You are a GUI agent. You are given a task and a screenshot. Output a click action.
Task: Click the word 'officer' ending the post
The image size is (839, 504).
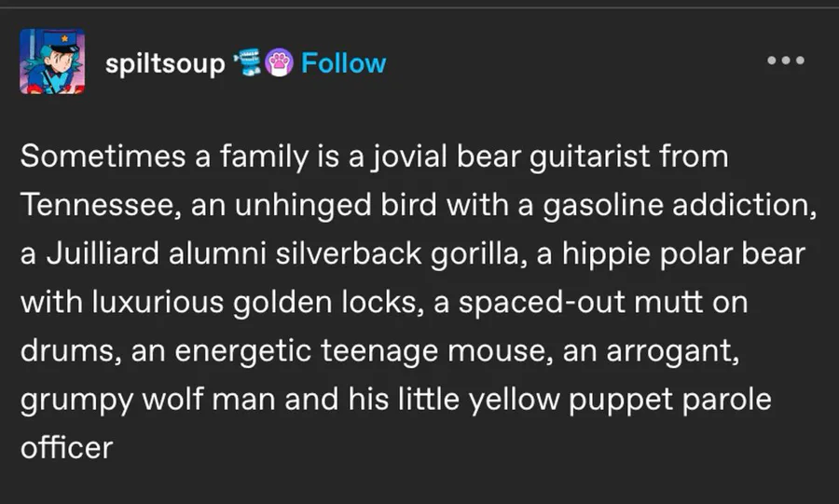[x=67, y=448]
